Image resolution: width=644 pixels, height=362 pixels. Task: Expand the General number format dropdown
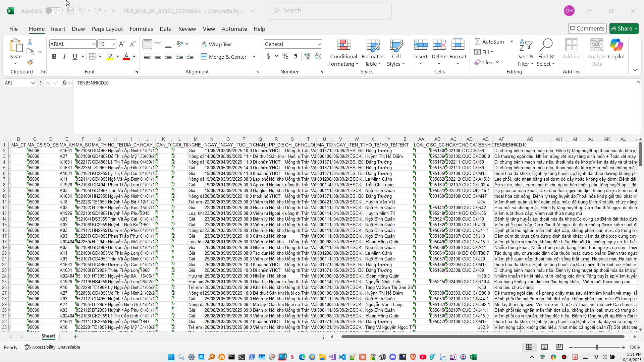point(319,44)
